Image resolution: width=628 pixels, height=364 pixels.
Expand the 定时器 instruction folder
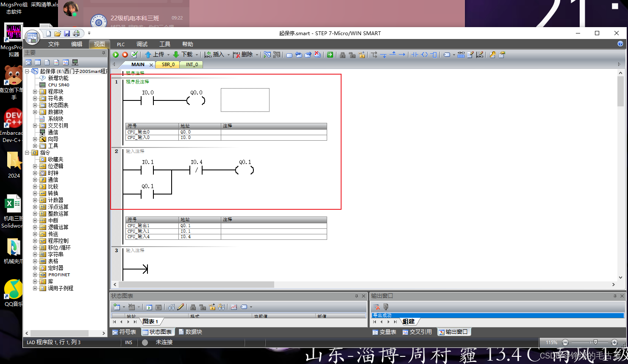coord(35,268)
